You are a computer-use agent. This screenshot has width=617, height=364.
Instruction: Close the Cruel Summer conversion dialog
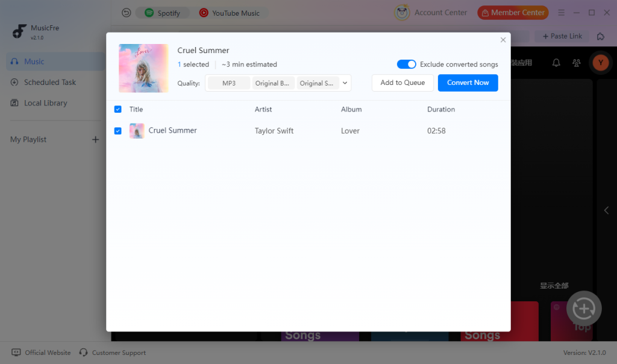(x=503, y=40)
